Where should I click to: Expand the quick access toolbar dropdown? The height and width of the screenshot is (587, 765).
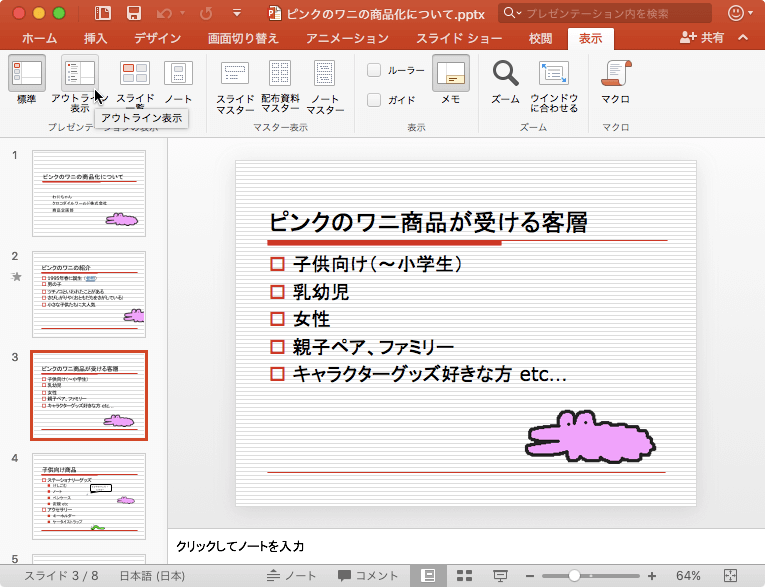pyautogui.click(x=236, y=14)
